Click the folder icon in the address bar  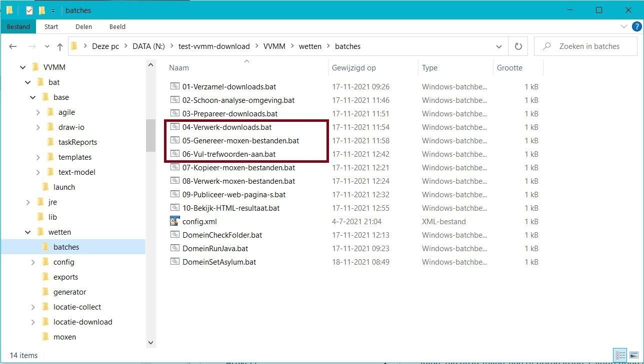74,46
